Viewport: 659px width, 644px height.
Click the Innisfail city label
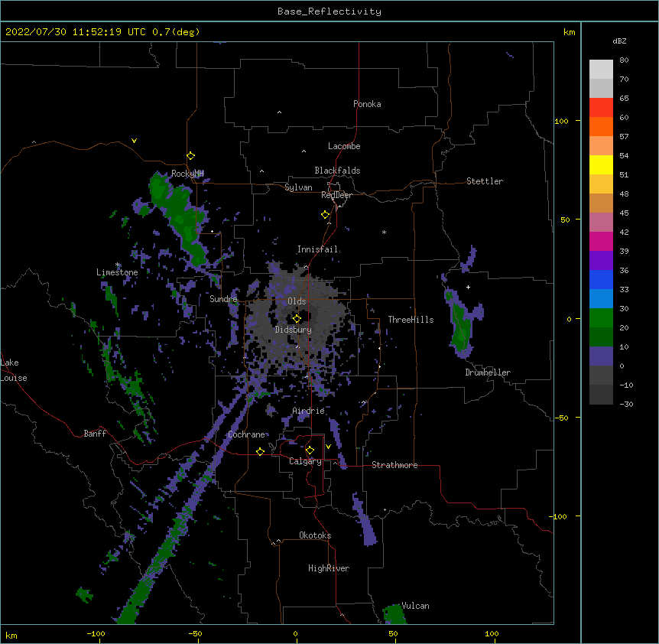pos(318,249)
